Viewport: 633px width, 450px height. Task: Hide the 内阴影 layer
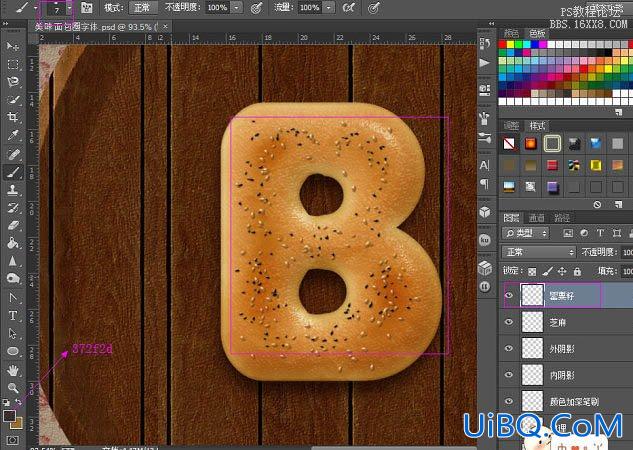[x=509, y=375]
